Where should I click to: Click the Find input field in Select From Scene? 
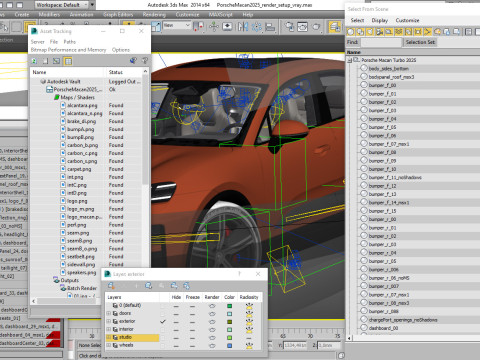click(381, 42)
